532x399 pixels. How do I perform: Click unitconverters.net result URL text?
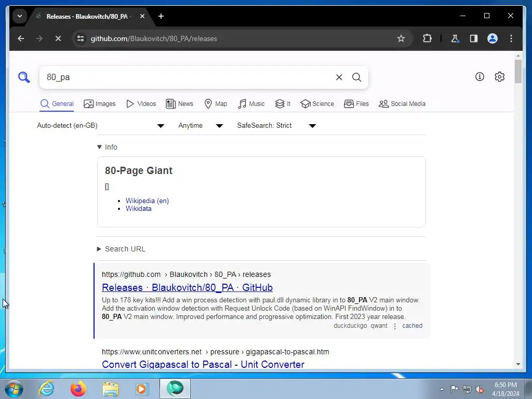[216, 352]
